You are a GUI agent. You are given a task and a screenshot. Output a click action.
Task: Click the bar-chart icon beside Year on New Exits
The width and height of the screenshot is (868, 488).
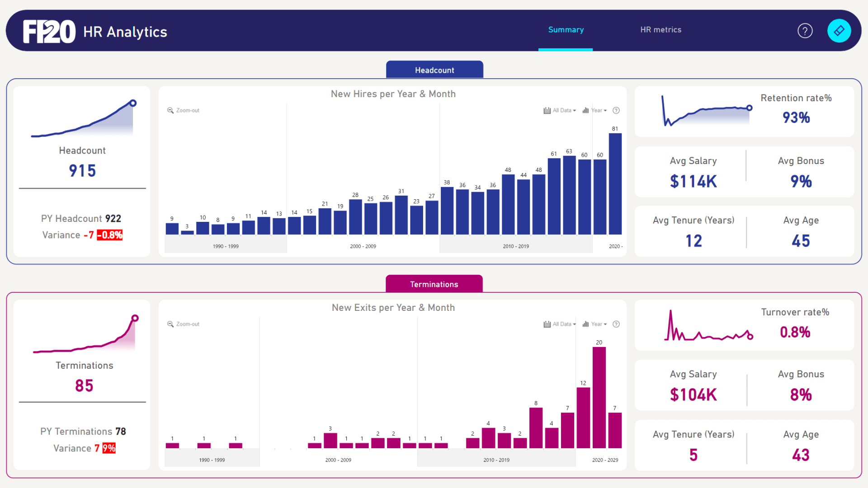[x=584, y=324]
